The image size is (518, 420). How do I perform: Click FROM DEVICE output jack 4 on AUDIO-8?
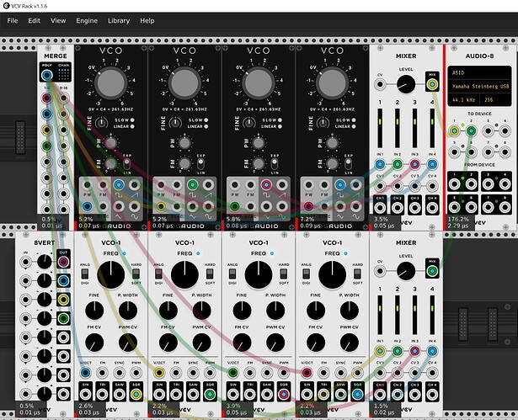coord(505,184)
